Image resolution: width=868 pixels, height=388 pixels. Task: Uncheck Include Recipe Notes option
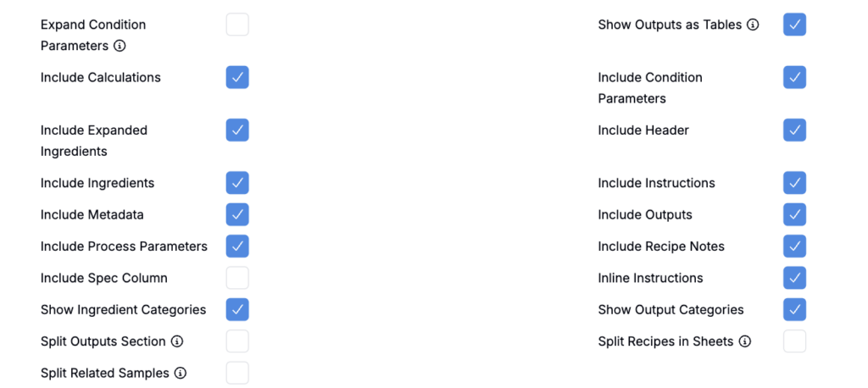pos(794,247)
